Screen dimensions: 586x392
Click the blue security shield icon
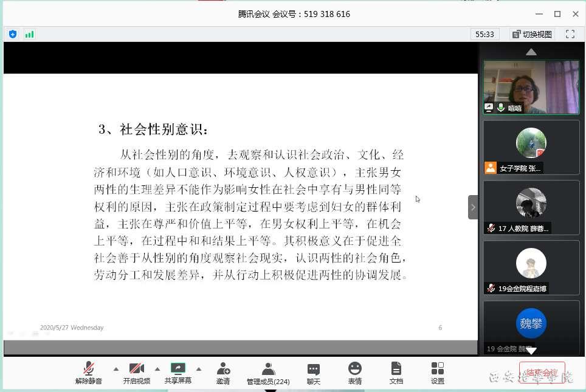[x=13, y=35]
